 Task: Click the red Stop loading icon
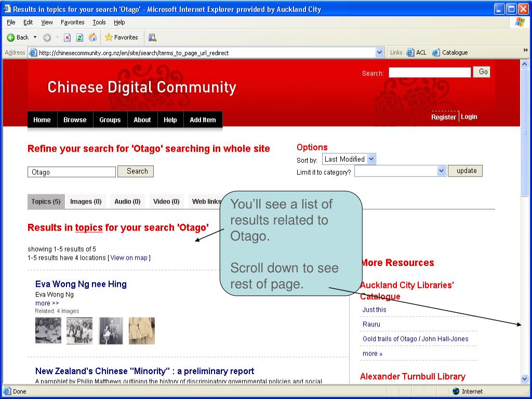pyautogui.click(x=67, y=37)
